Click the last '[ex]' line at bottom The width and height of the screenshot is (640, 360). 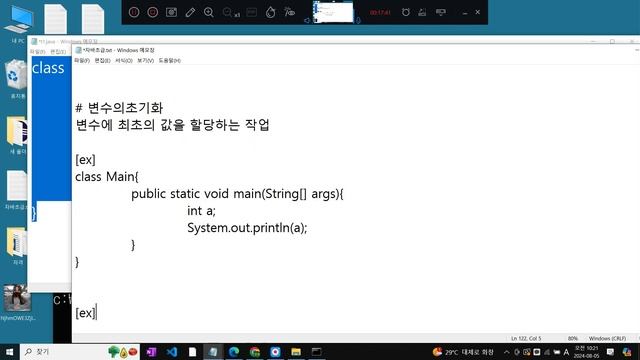click(x=86, y=313)
